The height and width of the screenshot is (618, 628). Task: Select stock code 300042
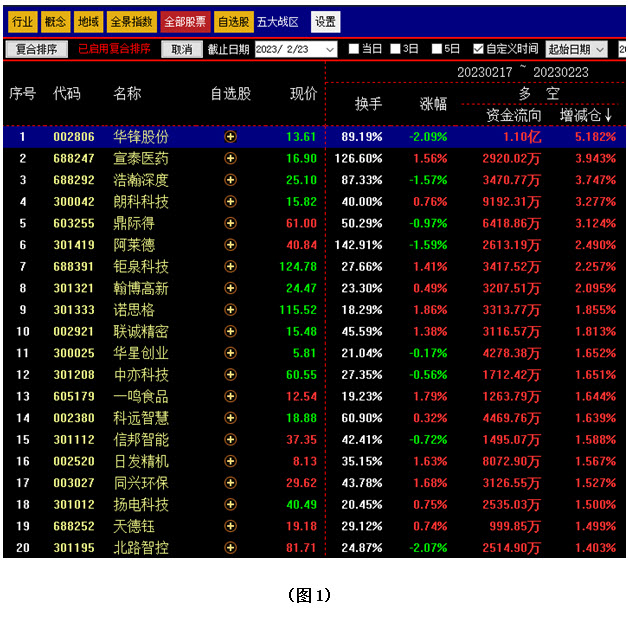74,202
